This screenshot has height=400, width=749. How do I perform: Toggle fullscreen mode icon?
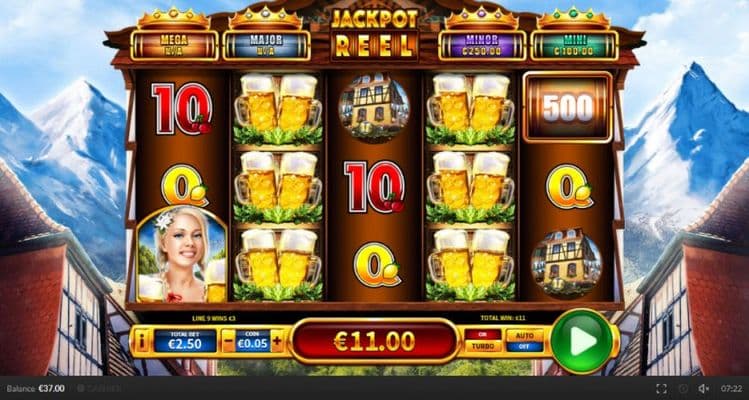[x=661, y=389]
